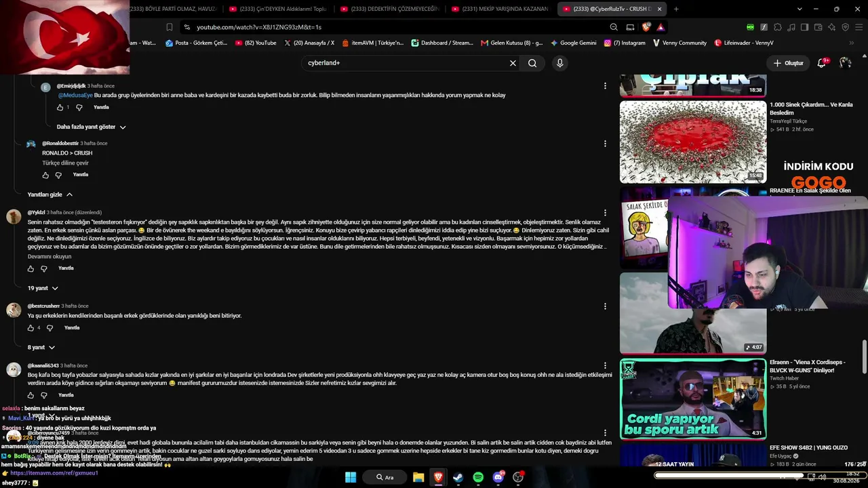
Task: Open the YouTube account avatar menu
Action: tap(845, 62)
